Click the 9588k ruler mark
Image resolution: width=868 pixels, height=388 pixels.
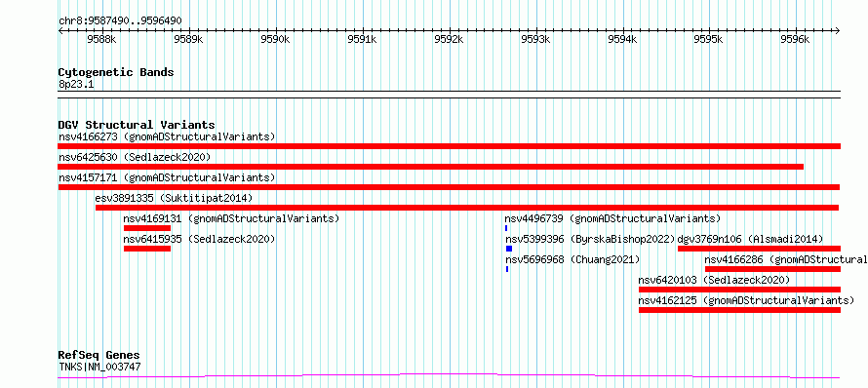101,40
